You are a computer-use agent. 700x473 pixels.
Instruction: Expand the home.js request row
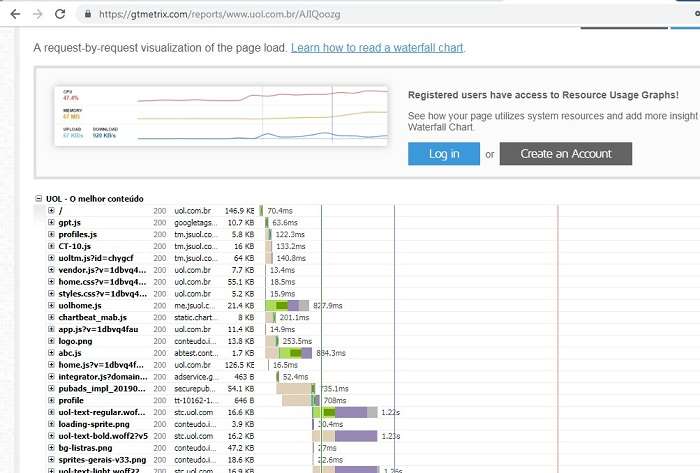(51, 365)
